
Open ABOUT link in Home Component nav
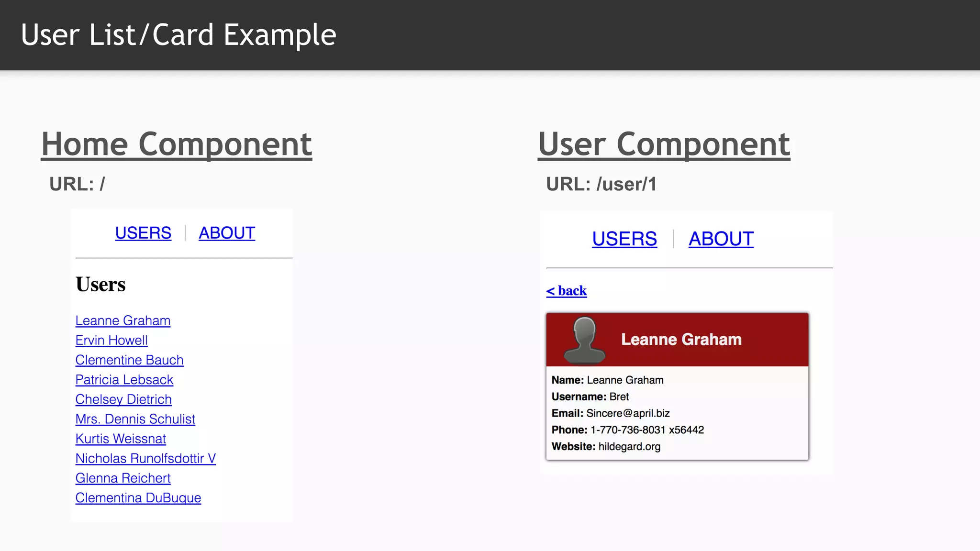pyautogui.click(x=227, y=233)
